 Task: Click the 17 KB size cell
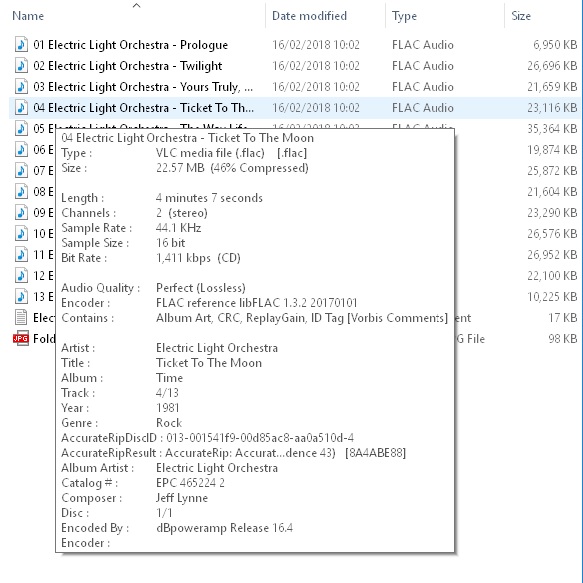click(563, 318)
